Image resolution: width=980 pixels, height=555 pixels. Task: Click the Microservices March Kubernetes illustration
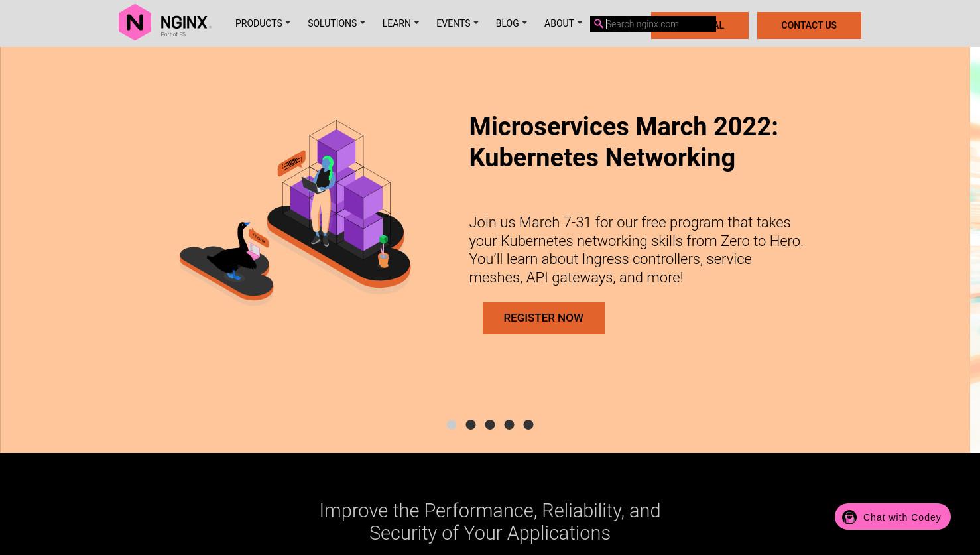(295, 212)
